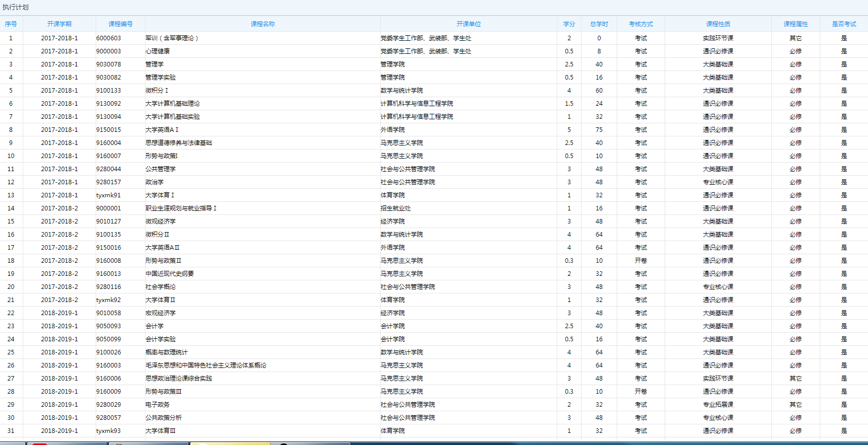Select 数学与统计学院 in the 概率与数理统计 row
The image size is (868, 445).
pos(402,352)
